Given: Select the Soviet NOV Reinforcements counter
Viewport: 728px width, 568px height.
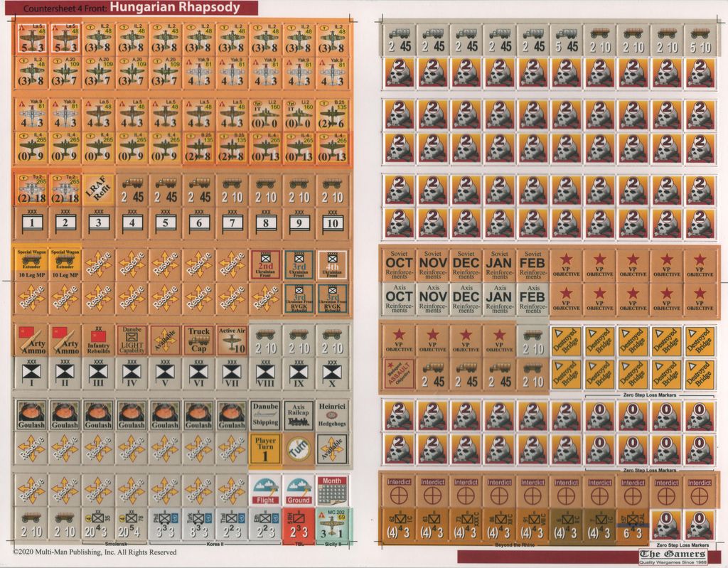Looking at the screenshot, I should pos(433,265).
